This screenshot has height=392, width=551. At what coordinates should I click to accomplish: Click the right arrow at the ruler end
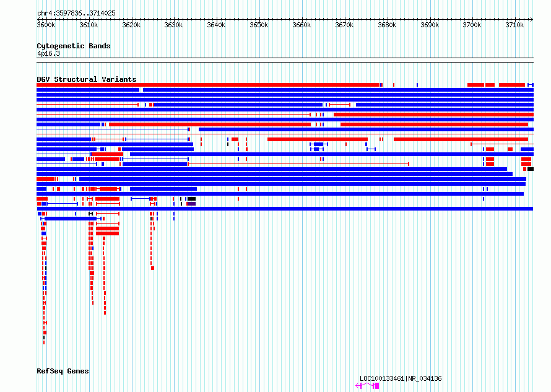[531, 19]
